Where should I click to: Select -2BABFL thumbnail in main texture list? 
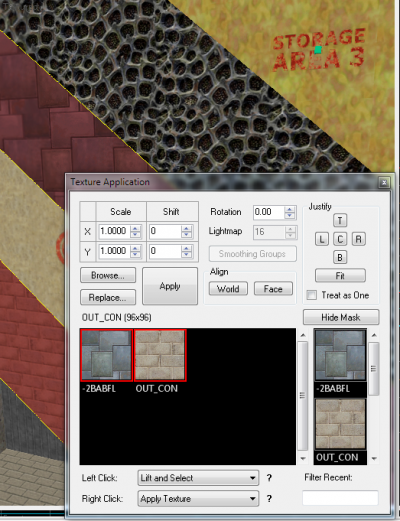(x=106, y=355)
